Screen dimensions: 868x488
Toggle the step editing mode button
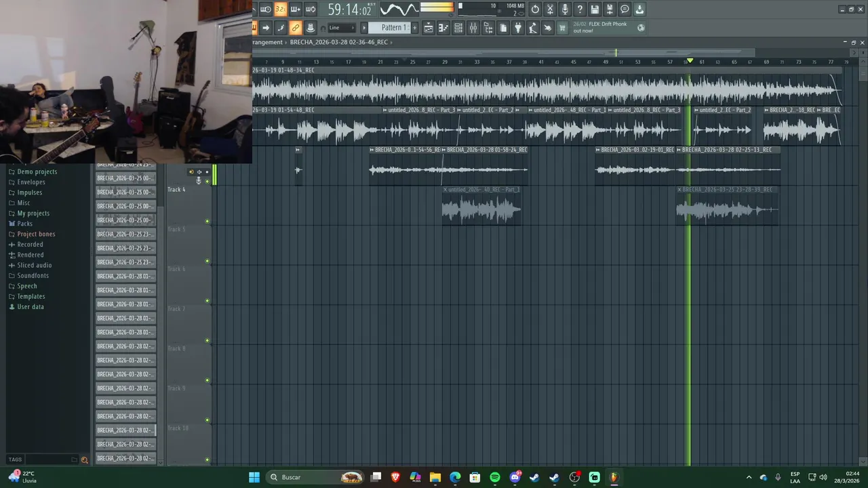point(281,28)
